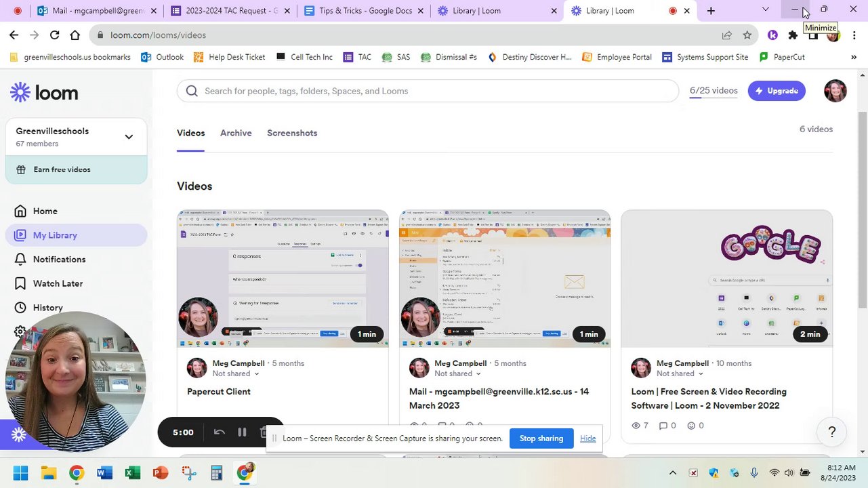Switch to the Videos tab

190,133
